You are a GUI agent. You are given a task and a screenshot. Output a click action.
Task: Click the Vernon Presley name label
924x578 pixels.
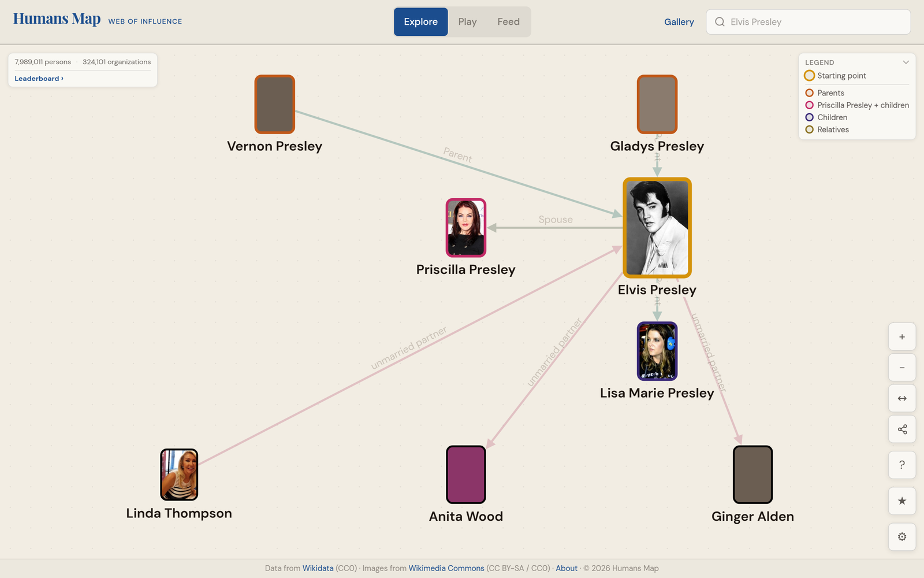[x=275, y=146]
